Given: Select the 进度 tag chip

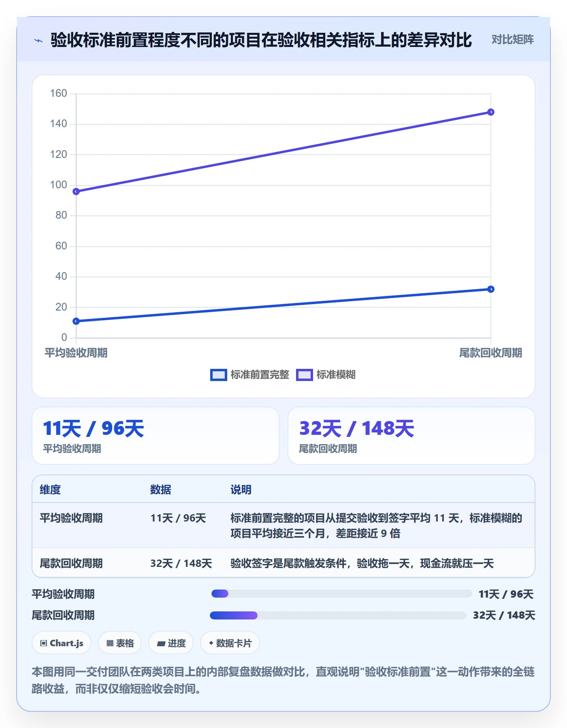Looking at the screenshot, I should tap(171, 643).
